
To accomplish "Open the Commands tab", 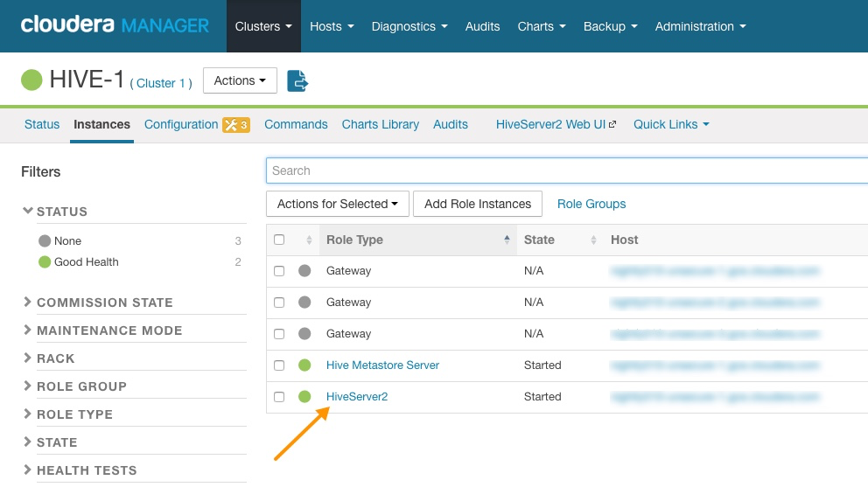I will point(296,124).
